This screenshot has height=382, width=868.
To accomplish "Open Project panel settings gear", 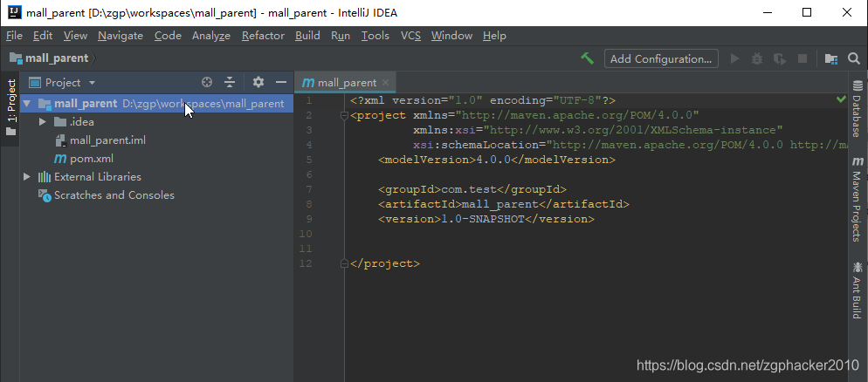I will [x=258, y=82].
